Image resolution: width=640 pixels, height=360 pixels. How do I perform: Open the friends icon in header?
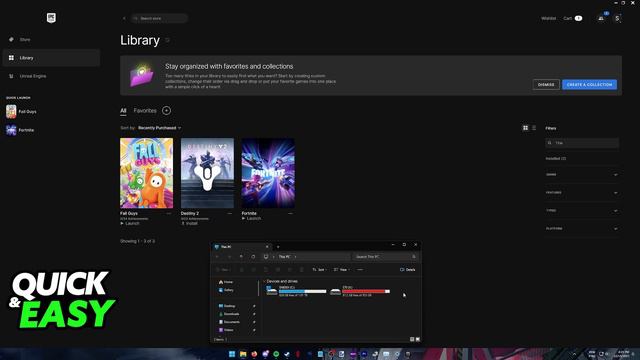[x=601, y=18]
